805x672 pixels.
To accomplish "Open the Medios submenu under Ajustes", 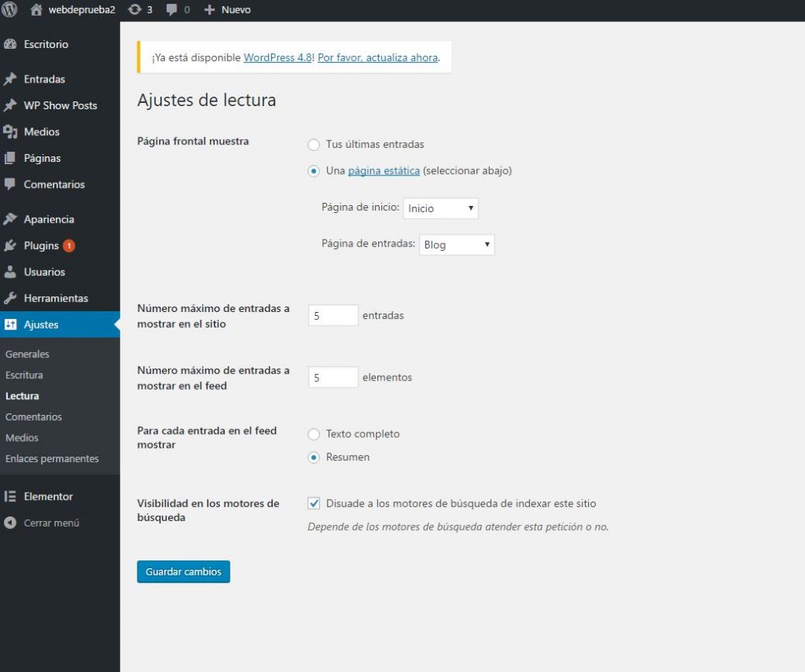I will tap(21, 438).
